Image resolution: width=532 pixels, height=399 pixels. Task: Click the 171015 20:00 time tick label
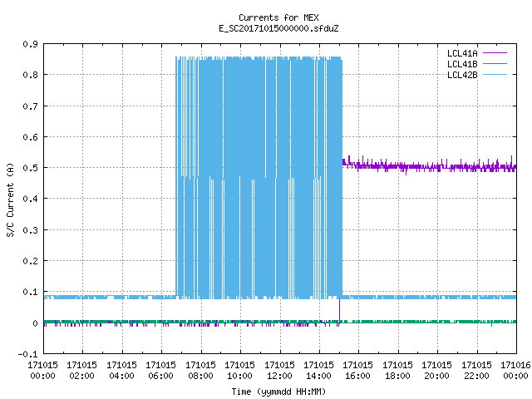coord(437,371)
